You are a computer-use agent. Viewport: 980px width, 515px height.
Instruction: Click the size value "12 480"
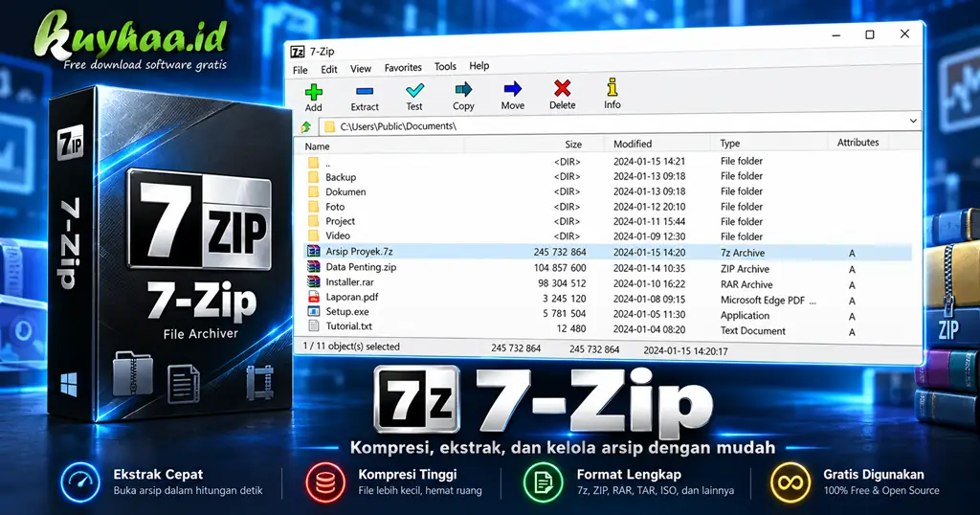click(571, 328)
